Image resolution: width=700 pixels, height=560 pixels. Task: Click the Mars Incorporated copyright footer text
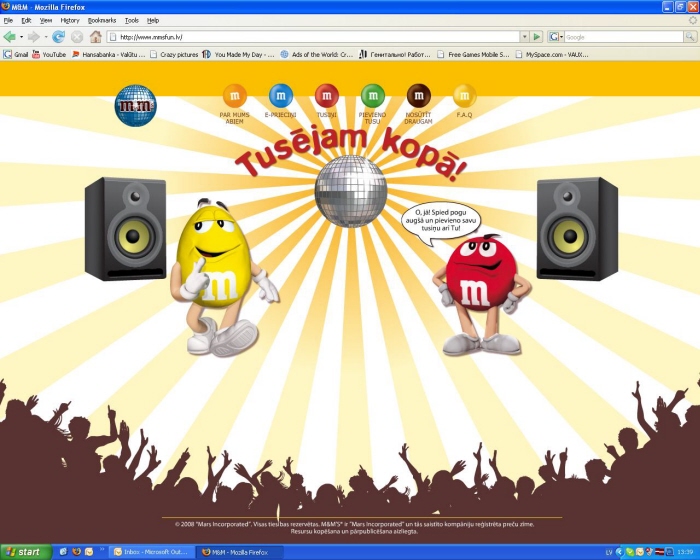[x=354, y=528]
